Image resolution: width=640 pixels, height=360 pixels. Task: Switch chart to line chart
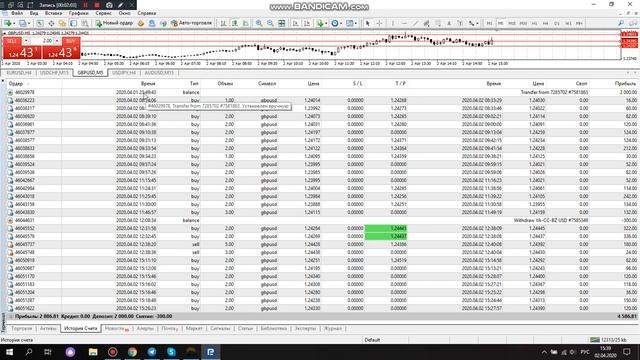(246, 23)
